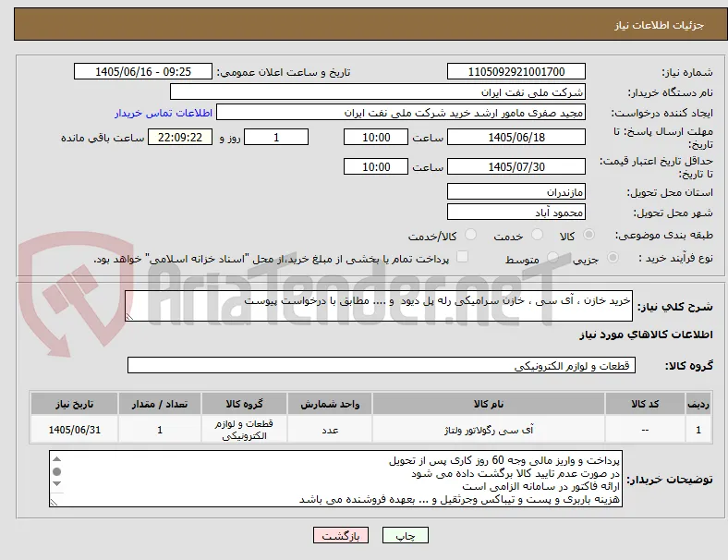Click the remaining days field showing 1
Viewport: 728px width, 560px height.
276,138
